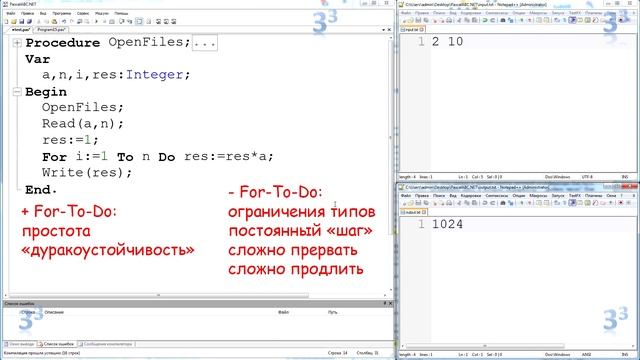Click Cut icon in input.txt Notepad++ toolbar

(459, 20)
